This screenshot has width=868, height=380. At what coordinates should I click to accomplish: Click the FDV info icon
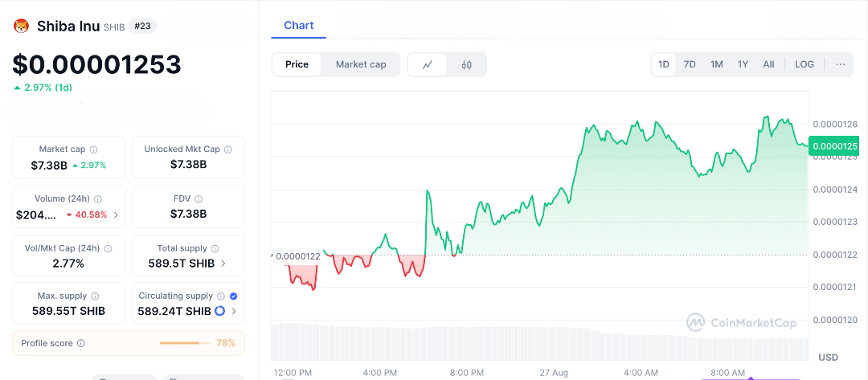pyautogui.click(x=199, y=199)
